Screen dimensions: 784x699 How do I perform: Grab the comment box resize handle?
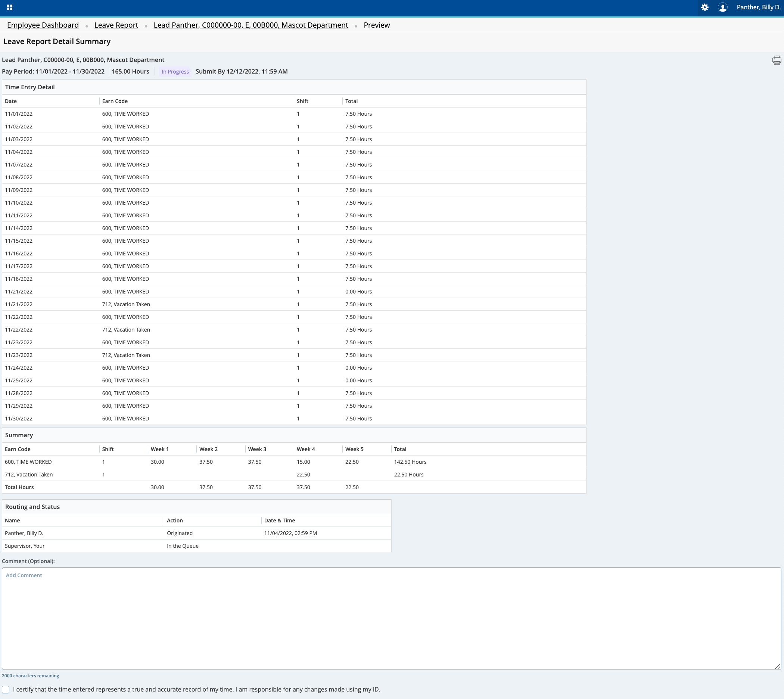click(x=778, y=667)
